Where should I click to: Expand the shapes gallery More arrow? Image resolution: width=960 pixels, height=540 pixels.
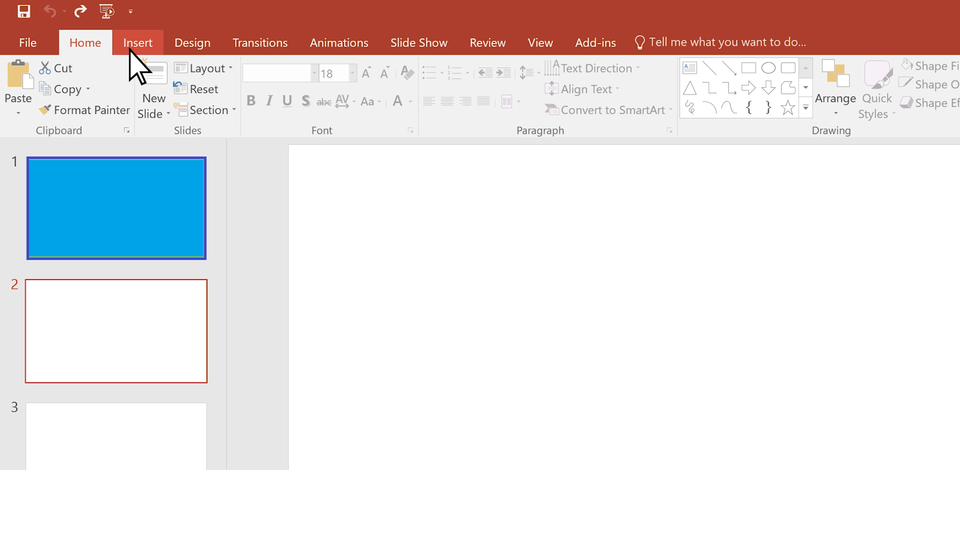805,107
